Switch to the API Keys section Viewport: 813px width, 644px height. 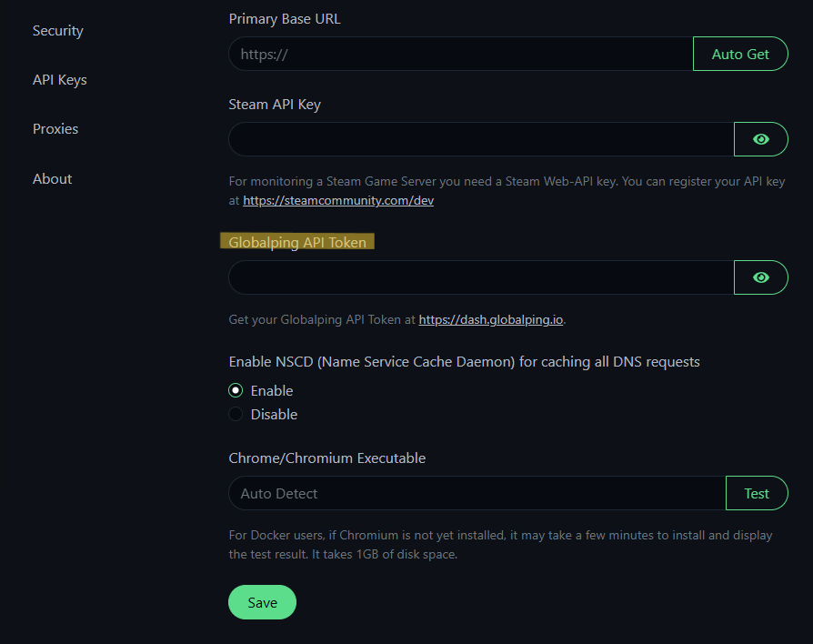point(59,79)
